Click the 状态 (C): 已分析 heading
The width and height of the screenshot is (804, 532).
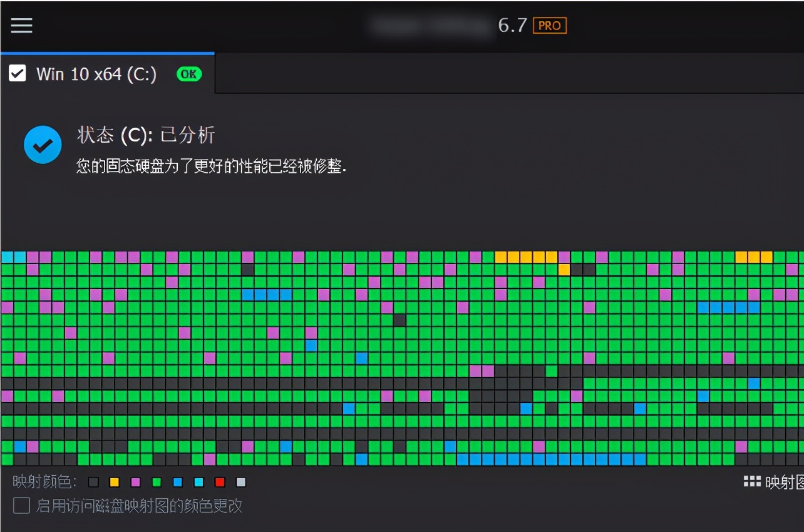[x=146, y=135]
